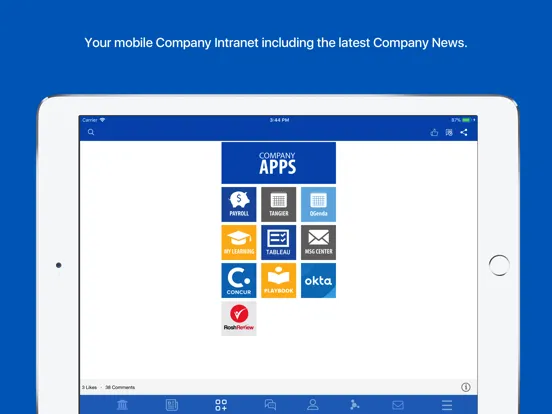Image resolution: width=552 pixels, height=414 pixels.
Task: Tap the search magnifier icon
Action: (x=91, y=132)
